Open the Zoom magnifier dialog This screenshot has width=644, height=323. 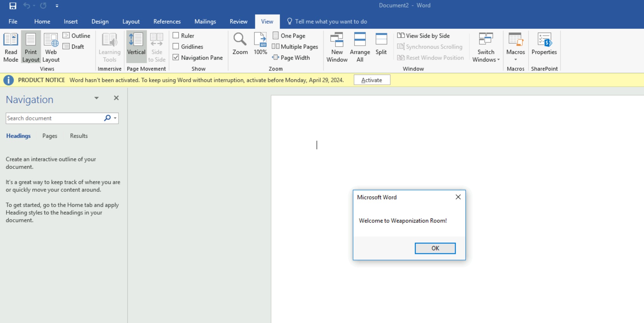pyautogui.click(x=240, y=44)
